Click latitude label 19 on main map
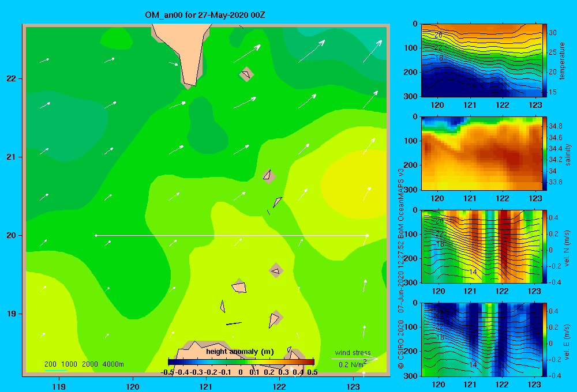 point(11,314)
